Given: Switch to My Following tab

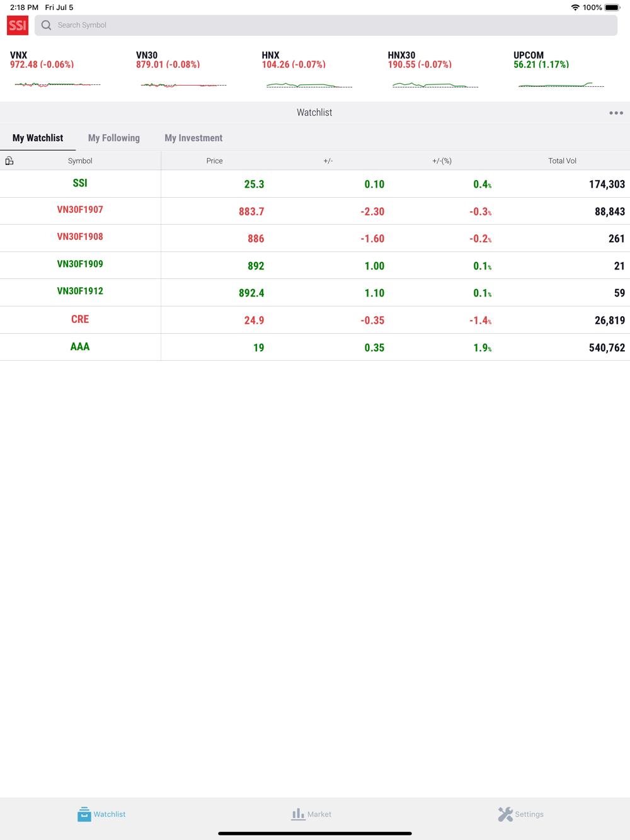Looking at the screenshot, I should 114,138.
